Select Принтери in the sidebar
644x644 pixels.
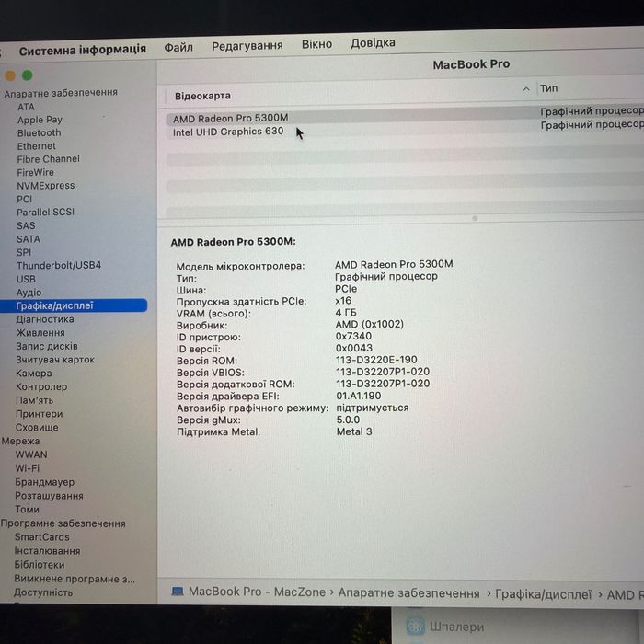[39, 414]
